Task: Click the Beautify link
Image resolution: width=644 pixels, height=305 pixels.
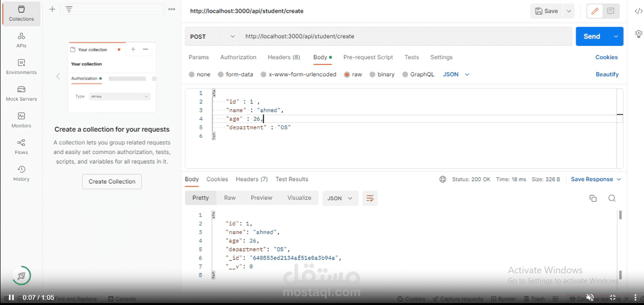Action: click(607, 74)
